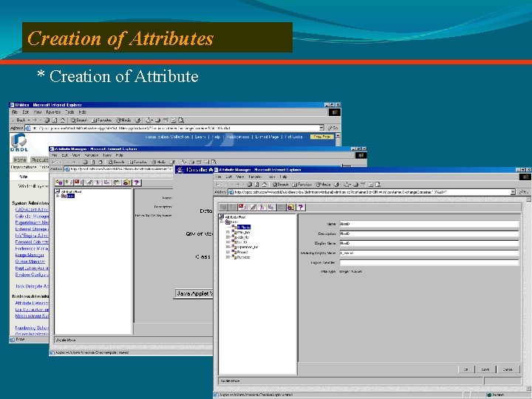The image size is (532, 399).
Task: Collapse the folder node under Attribute Root, front window
Action: click(x=222, y=222)
